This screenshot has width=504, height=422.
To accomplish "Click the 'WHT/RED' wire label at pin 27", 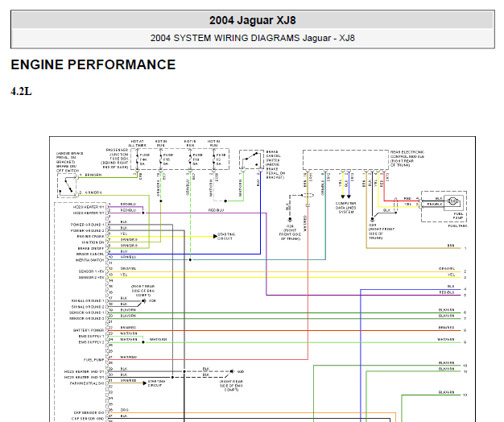I will tap(128, 357).
